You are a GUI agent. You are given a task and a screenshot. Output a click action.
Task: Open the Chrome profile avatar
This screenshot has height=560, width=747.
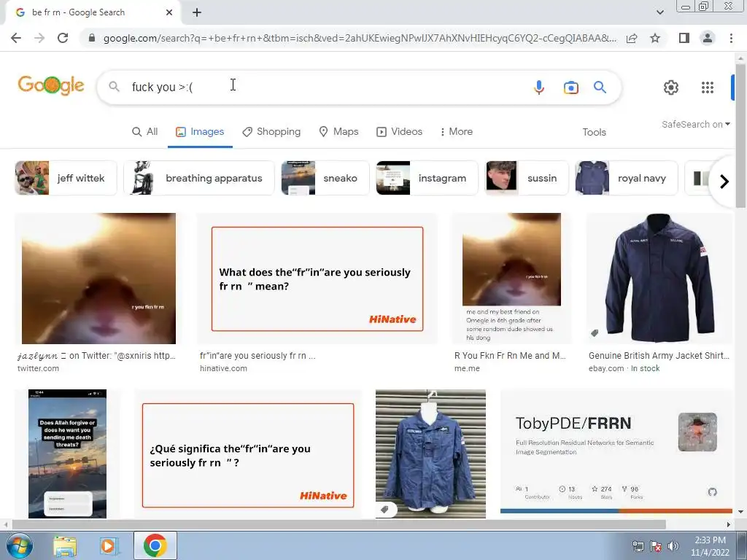tap(708, 38)
